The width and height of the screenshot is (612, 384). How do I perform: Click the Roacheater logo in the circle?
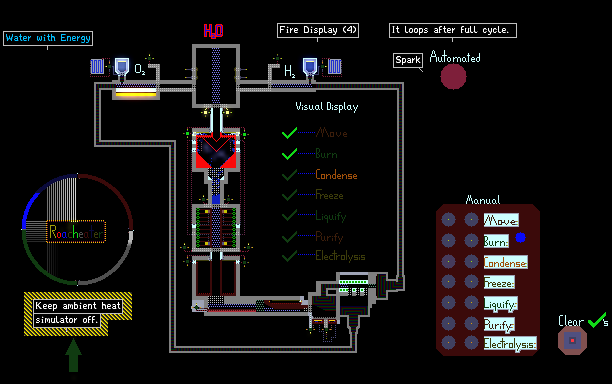coord(76,232)
